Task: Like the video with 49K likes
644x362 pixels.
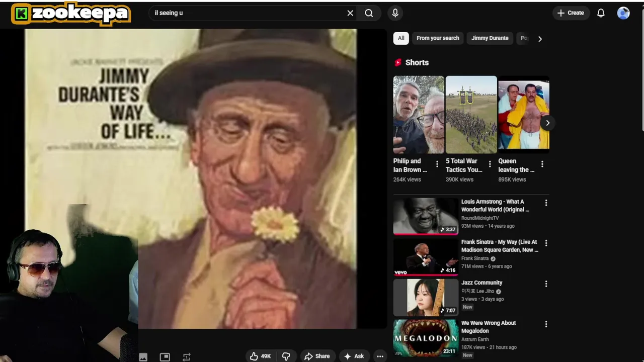Action: click(x=261, y=356)
